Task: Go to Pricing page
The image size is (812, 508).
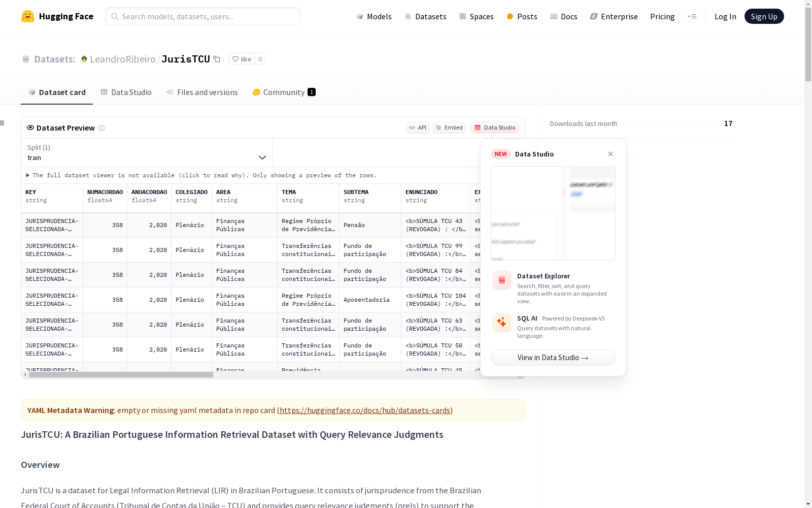Action: click(x=662, y=16)
